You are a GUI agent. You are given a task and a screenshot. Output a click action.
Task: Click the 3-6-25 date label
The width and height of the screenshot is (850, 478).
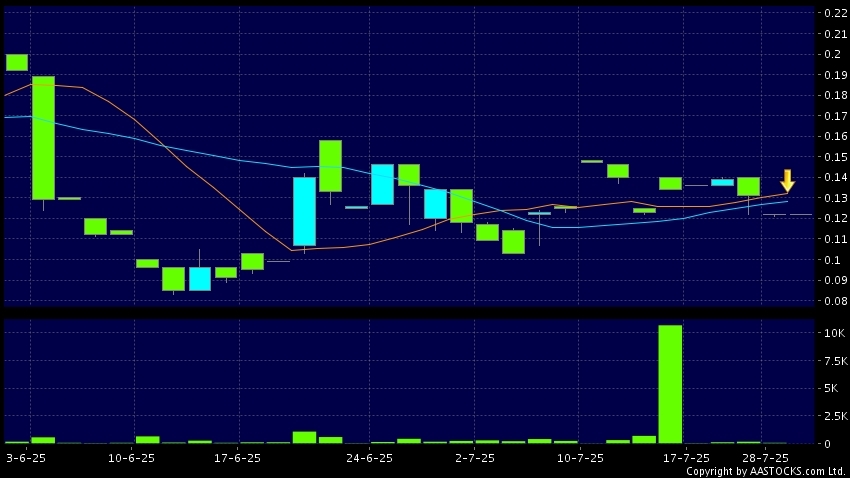[x=26, y=458]
